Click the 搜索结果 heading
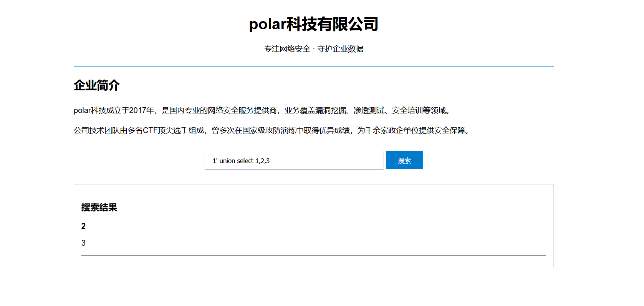644x306 pixels. (99, 208)
